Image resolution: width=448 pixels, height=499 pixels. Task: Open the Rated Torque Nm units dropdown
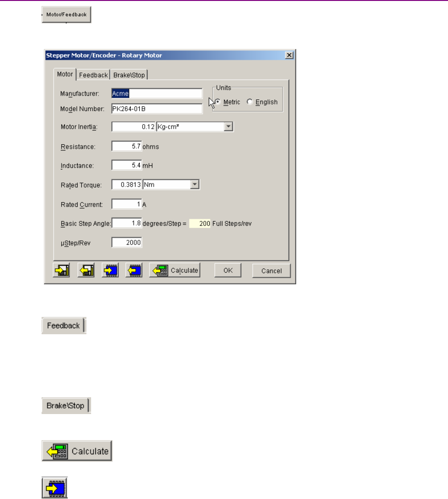(x=194, y=184)
